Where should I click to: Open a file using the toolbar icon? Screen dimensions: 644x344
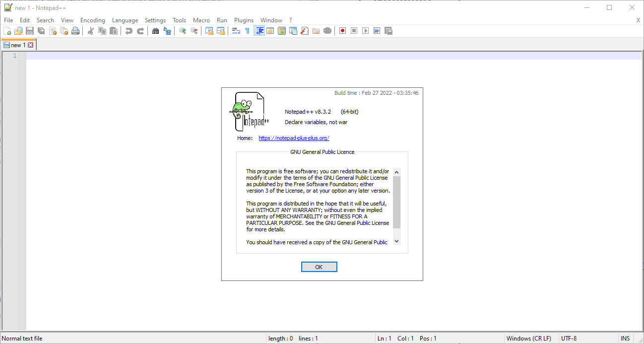pyautogui.click(x=18, y=30)
